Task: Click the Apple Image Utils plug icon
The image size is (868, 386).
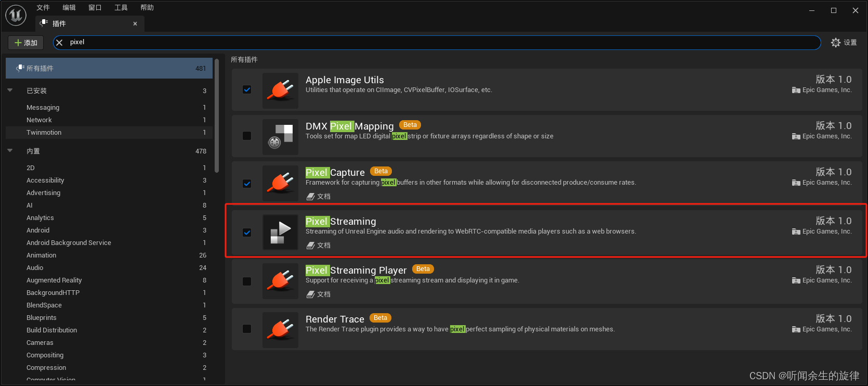Action: pyautogui.click(x=281, y=90)
